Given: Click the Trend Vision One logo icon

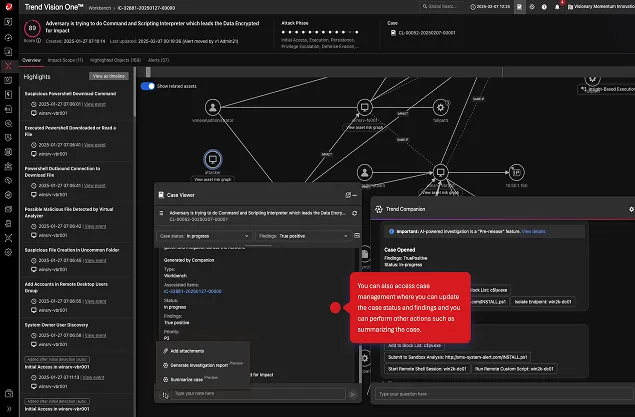Looking at the screenshot, I should tap(10, 7).
